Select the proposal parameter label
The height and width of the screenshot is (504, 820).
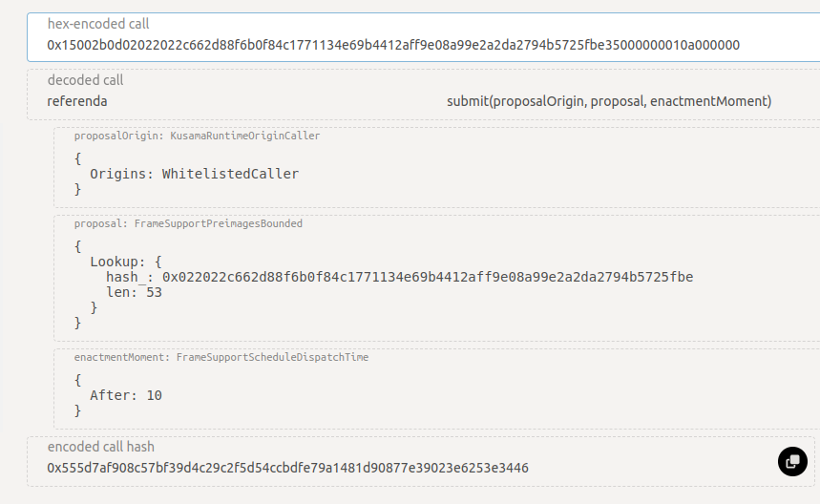pos(100,223)
